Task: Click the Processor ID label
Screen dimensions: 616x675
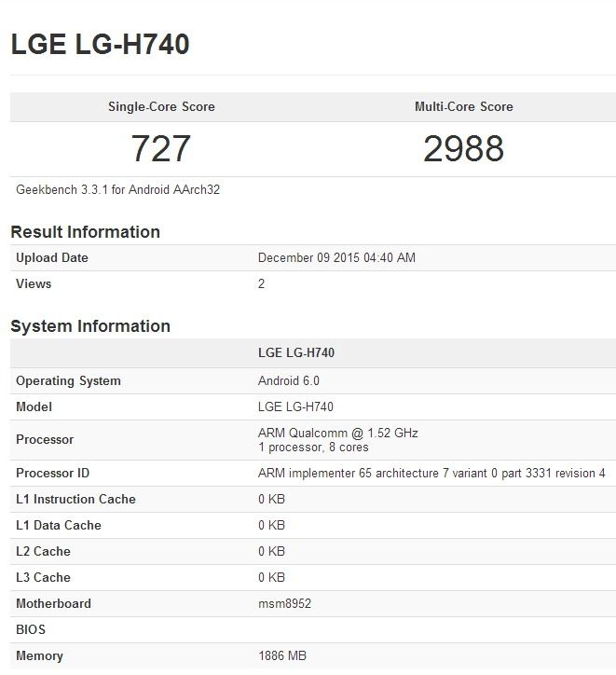Action: 52,473
